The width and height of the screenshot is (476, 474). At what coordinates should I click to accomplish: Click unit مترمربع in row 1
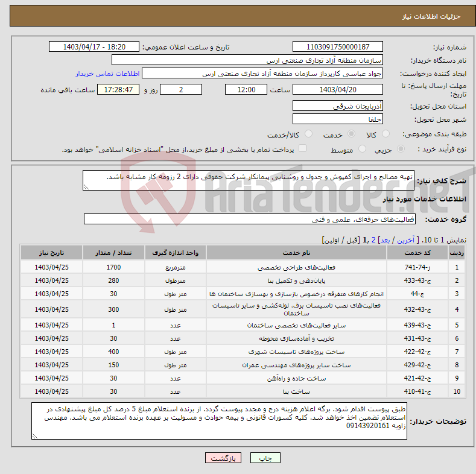176,268
